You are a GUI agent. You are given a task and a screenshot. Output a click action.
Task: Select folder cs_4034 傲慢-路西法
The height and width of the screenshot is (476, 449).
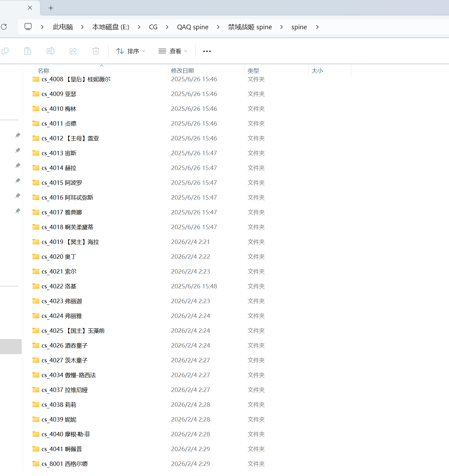tap(68, 375)
